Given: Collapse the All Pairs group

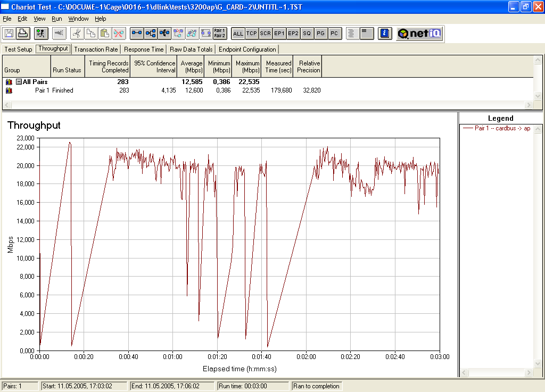Looking at the screenshot, I should (x=19, y=82).
